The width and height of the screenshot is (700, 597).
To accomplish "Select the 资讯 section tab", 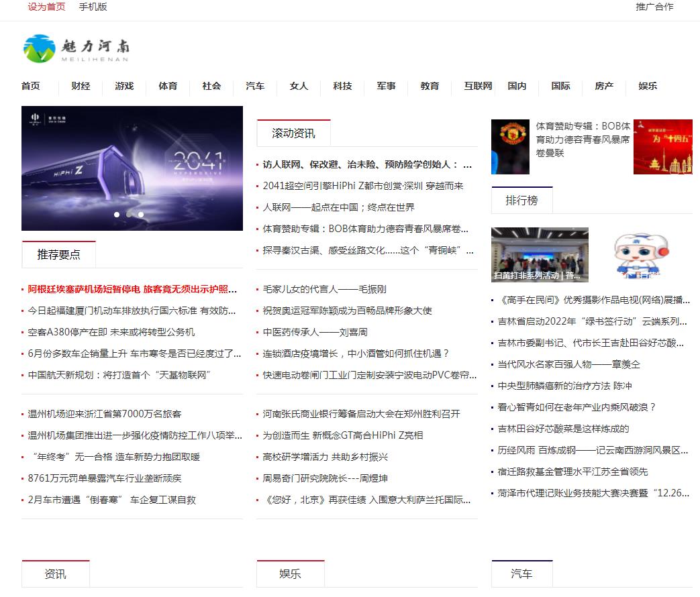I will (x=55, y=574).
